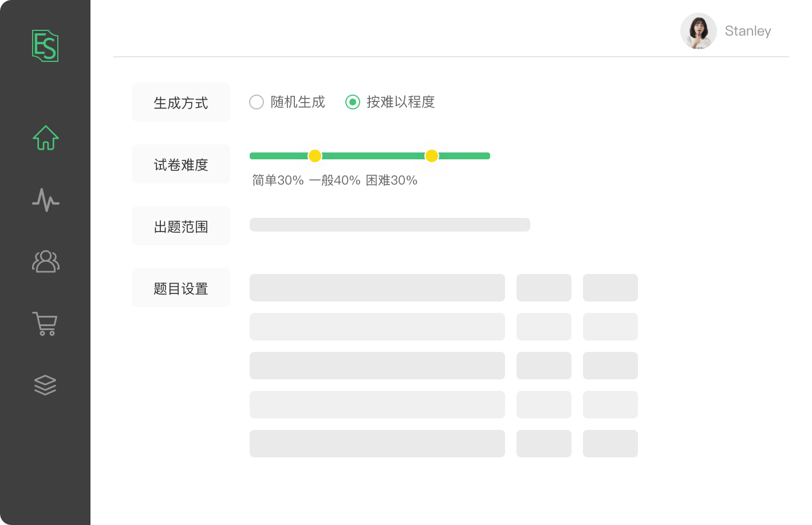
Task: Click the 试卷难度 label button
Action: pyautogui.click(x=181, y=164)
